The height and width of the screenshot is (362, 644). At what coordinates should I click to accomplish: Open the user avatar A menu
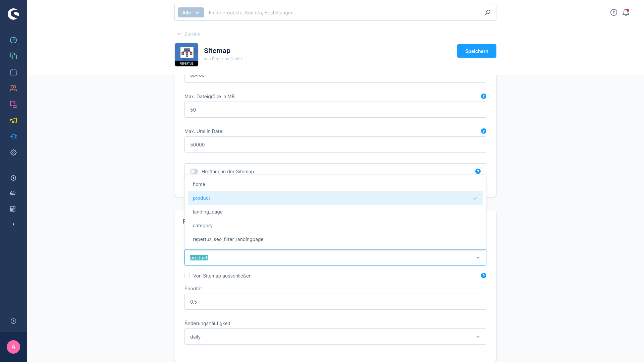[x=13, y=347]
